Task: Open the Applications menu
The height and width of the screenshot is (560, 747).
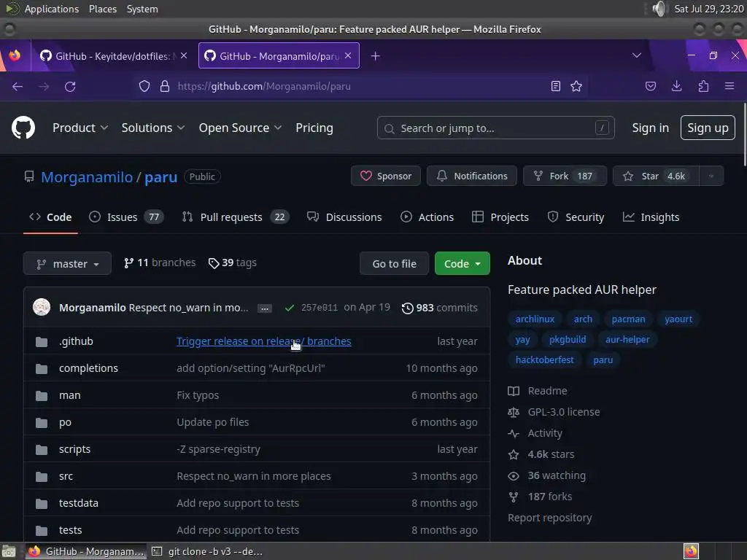Action: point(52,9)
